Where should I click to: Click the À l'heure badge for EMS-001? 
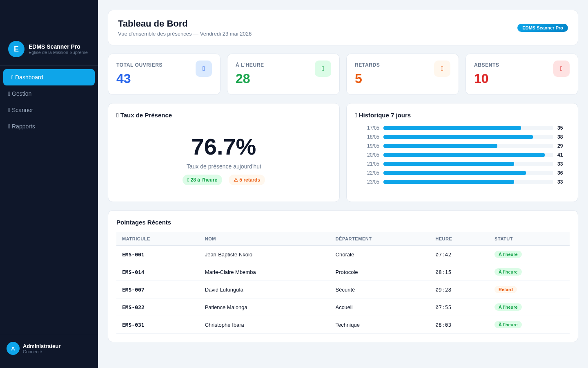508,254
